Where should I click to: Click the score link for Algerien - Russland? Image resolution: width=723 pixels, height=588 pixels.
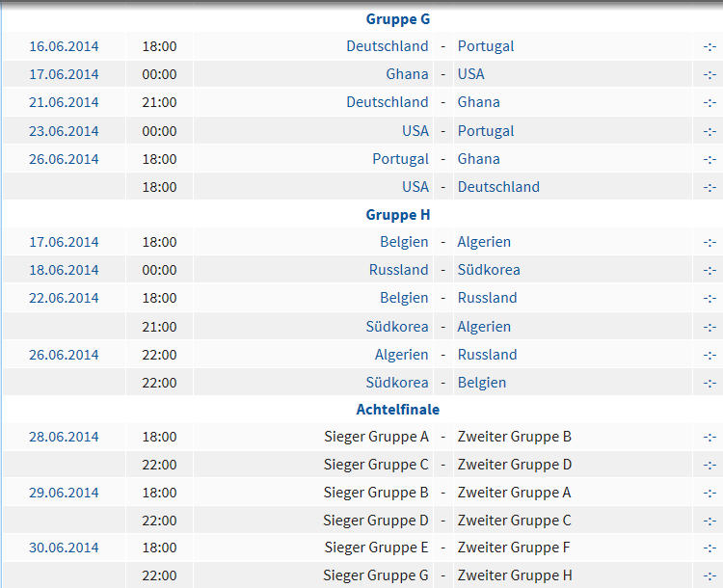pyautogui.click(x=710, y=355)
